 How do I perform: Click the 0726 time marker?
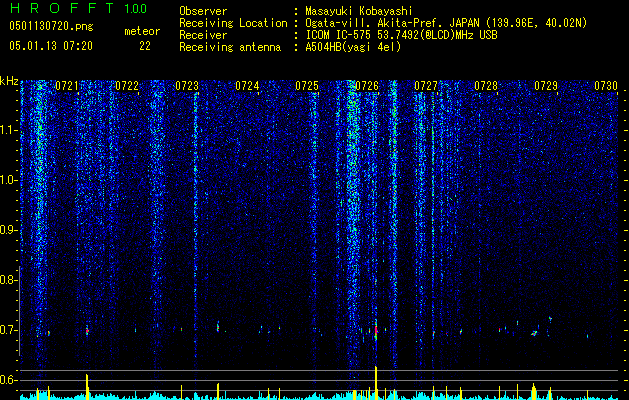[367, 86]
